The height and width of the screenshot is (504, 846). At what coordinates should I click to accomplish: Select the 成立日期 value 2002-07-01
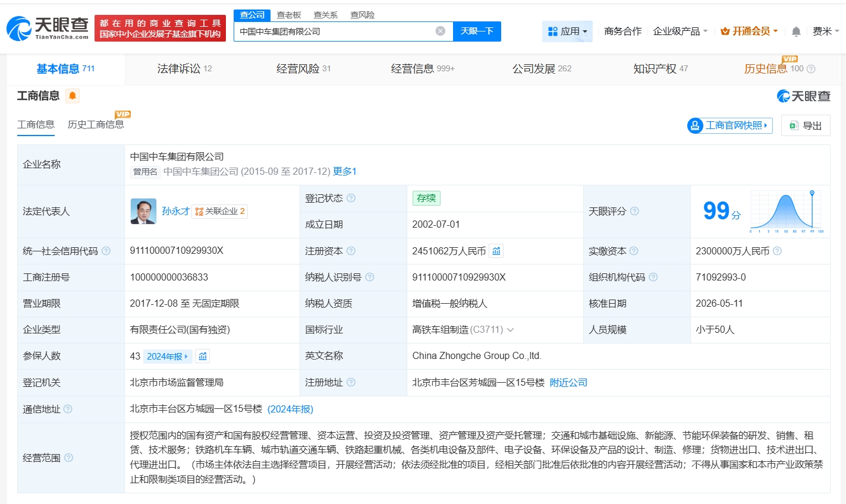point(436,224)
